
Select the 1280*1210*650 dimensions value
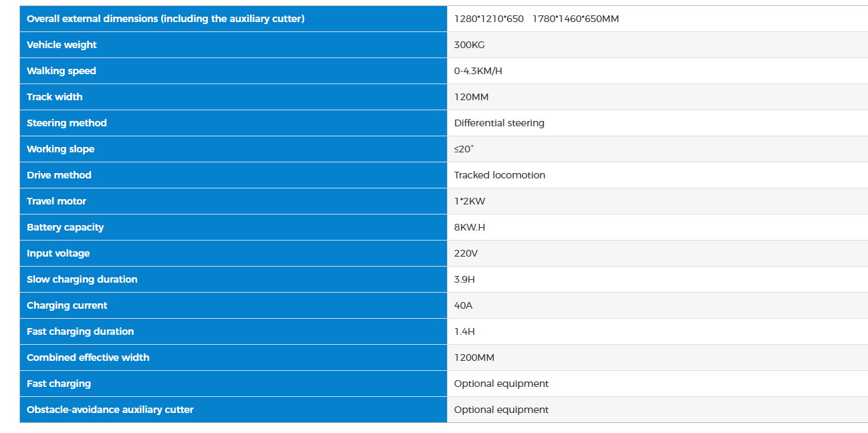click(x=489, y=19)
